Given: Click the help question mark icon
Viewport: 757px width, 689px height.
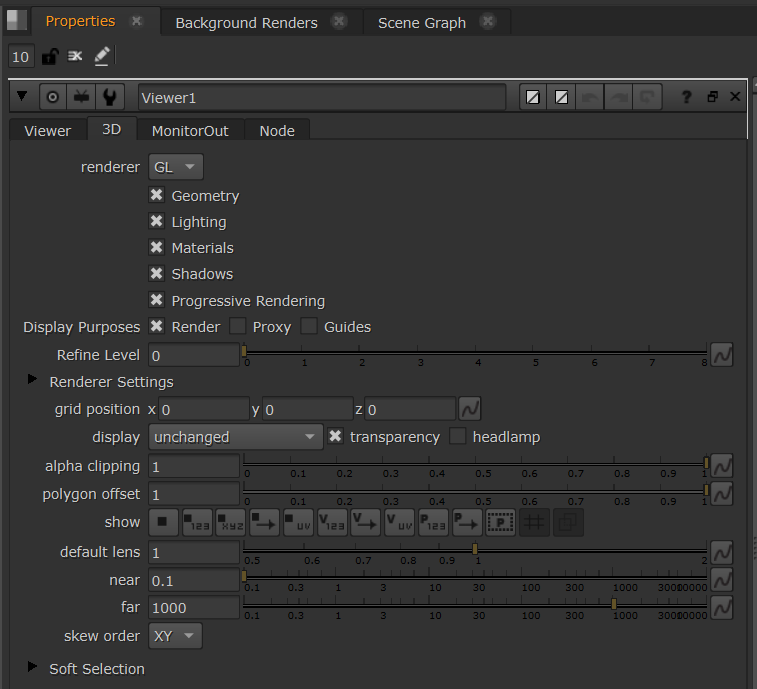Looking at the screenshot, I should point(686,97).
